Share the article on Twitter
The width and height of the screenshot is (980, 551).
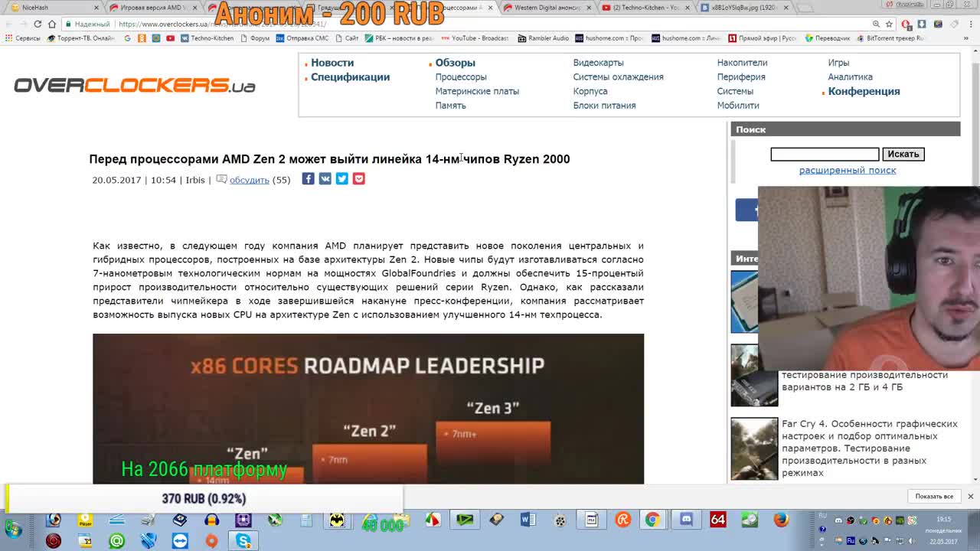coord(341,179)
